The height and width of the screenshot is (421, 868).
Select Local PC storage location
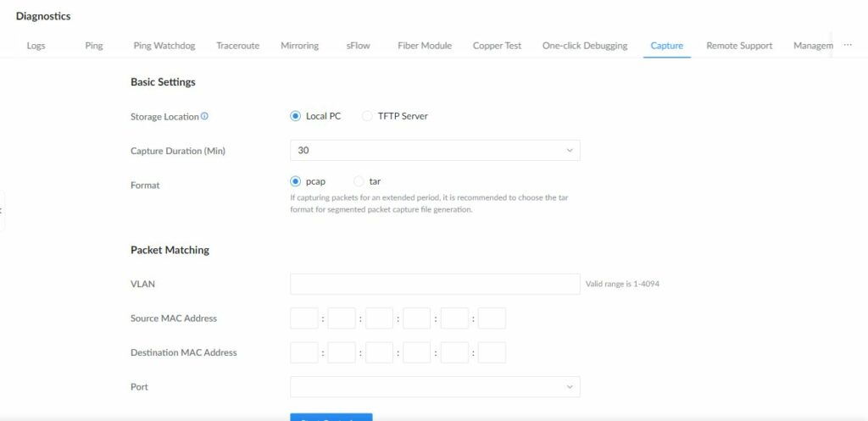(x=316, y=116)
